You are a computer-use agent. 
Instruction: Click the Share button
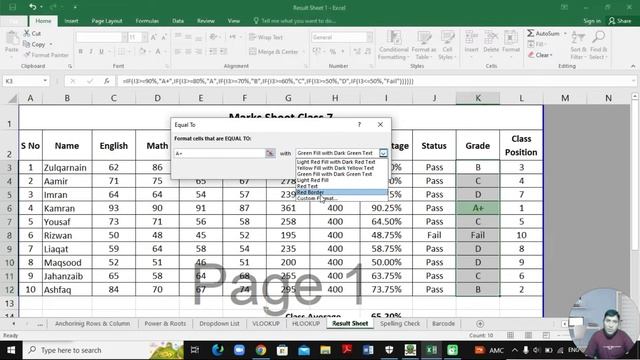point(620,21)
